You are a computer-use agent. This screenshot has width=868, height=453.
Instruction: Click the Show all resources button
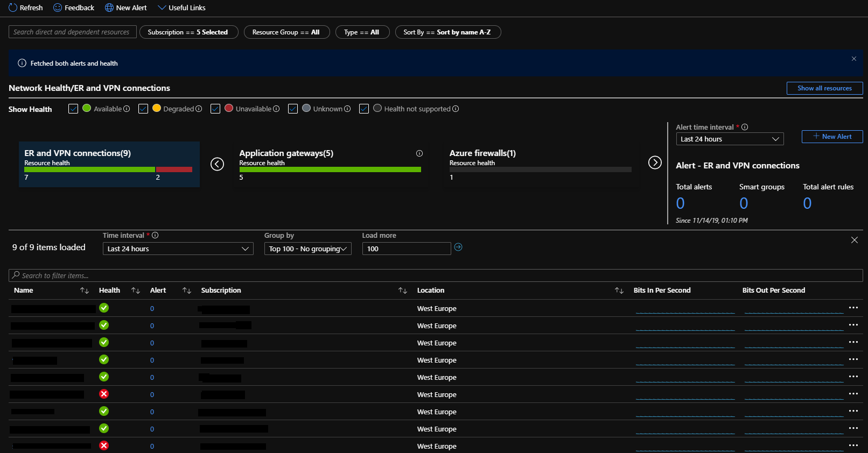(x=824, y=88)
